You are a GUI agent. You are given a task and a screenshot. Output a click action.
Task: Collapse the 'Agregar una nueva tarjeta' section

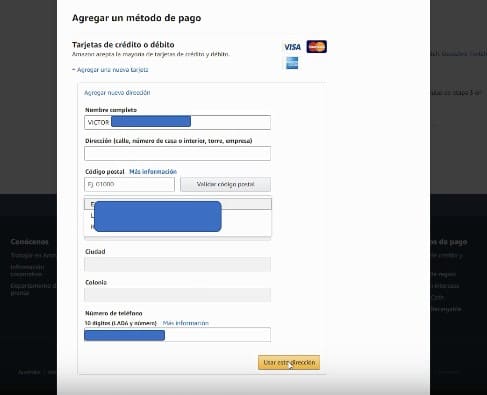[x=110, y=70]
